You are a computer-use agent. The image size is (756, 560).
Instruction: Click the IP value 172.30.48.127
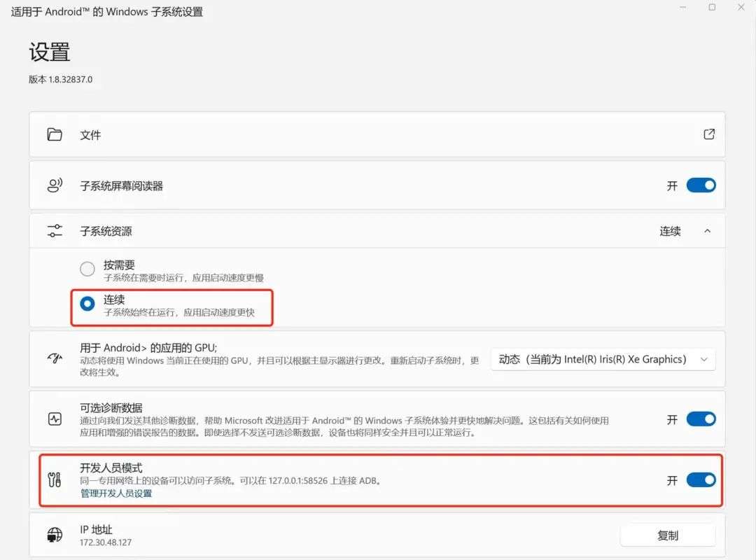click(106, 542)
